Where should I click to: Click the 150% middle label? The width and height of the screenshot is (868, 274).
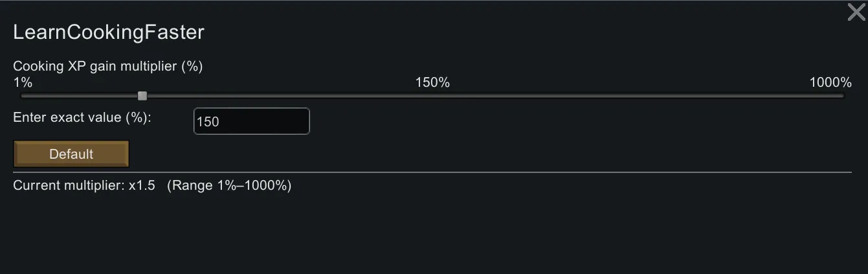click(x=432, y=82)
